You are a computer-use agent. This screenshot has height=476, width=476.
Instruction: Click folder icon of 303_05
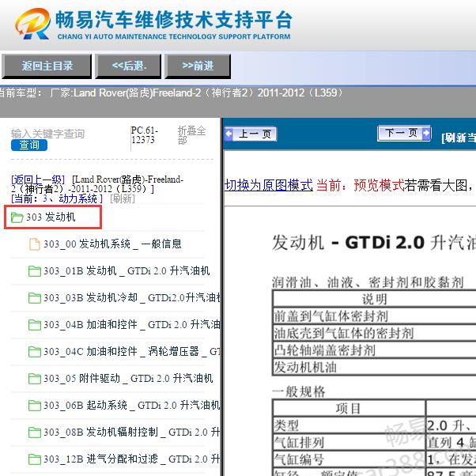point(35,379)
